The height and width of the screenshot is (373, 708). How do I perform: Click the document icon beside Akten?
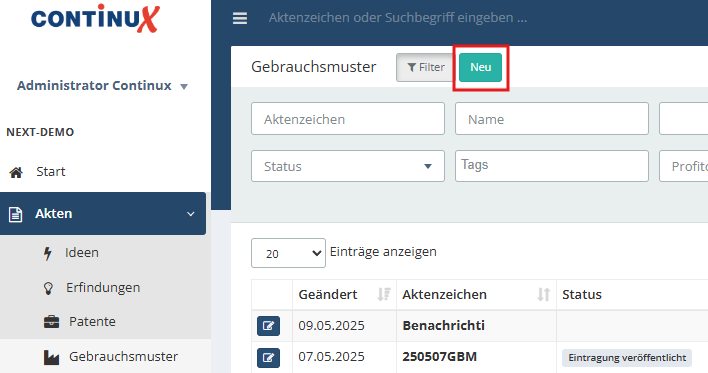click(x=15, y=214)
